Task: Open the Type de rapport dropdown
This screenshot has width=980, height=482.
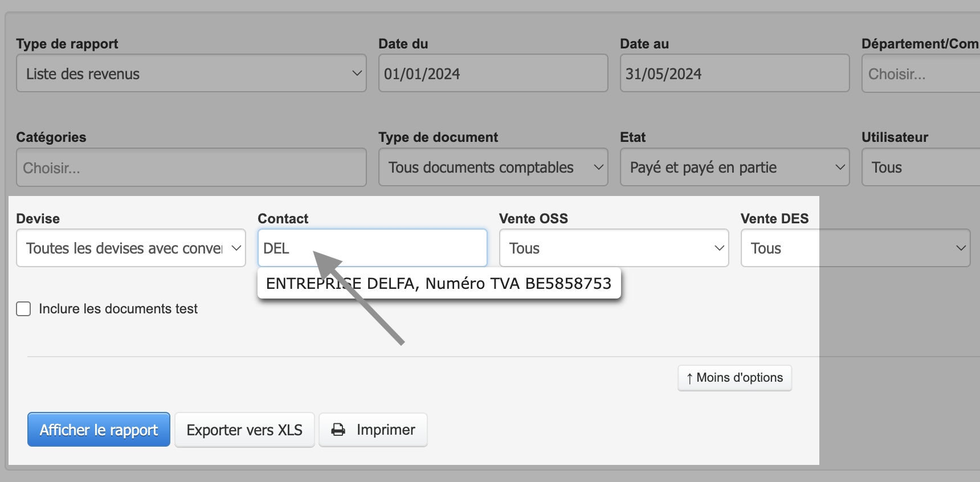Action: coord(191,73)
